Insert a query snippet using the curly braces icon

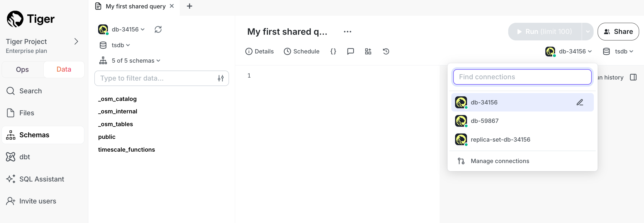tap(333, 51)
